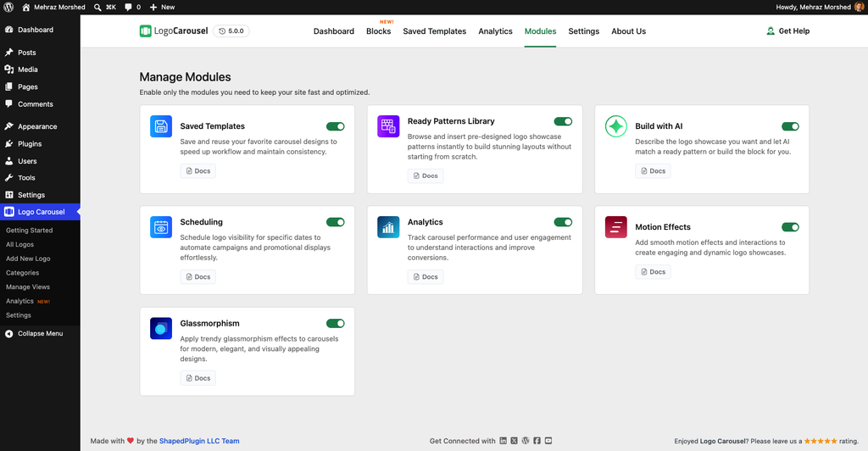The image size is (868, 451).
Task: Click the Plugins sidebar plug icon
Action: (8, 144)
